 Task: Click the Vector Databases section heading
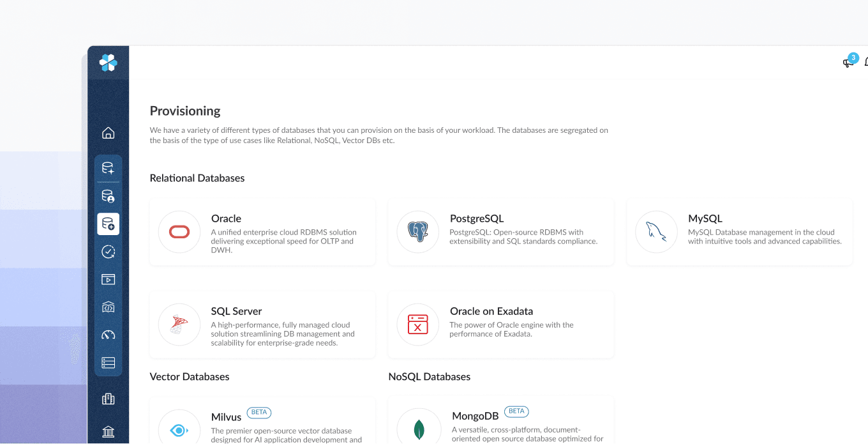[x=190, y=377]
